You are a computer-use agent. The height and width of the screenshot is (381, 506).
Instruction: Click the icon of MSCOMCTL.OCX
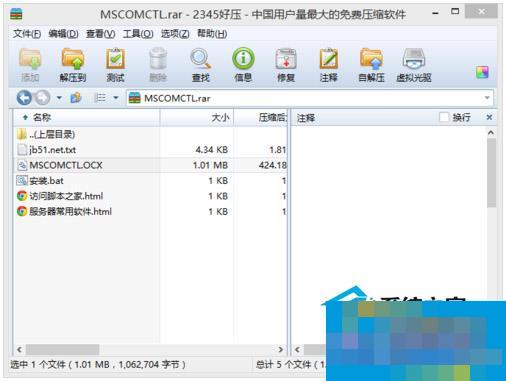(22, 165)
